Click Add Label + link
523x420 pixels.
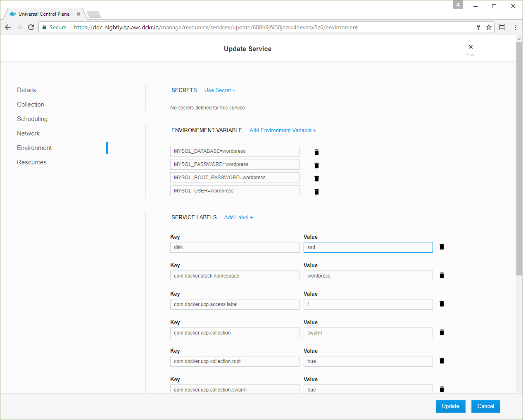(238, 217)
